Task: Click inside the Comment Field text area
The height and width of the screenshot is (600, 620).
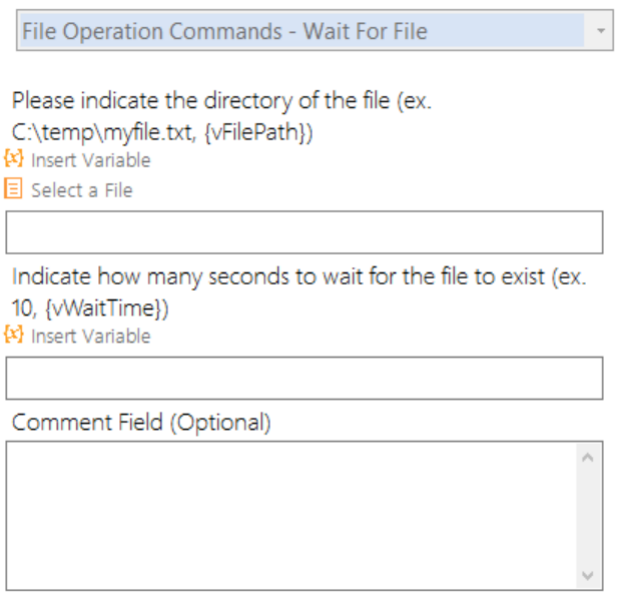Action: point(291,516)
